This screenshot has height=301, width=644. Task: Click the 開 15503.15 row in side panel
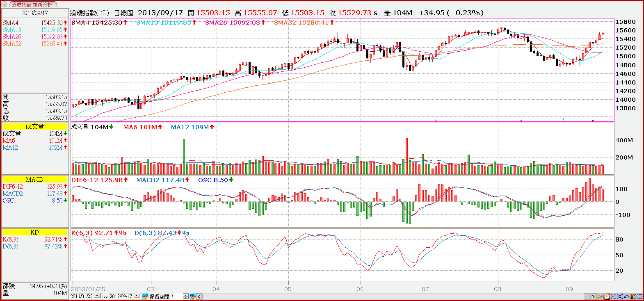(35, 97)
